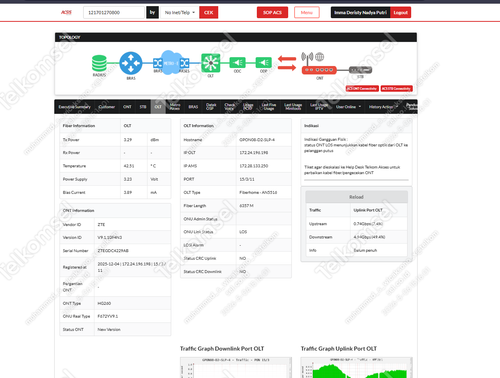
Task: Switch to the Last Usage IPTV tab
Action: pyautogui.click(x=319, y=107)
